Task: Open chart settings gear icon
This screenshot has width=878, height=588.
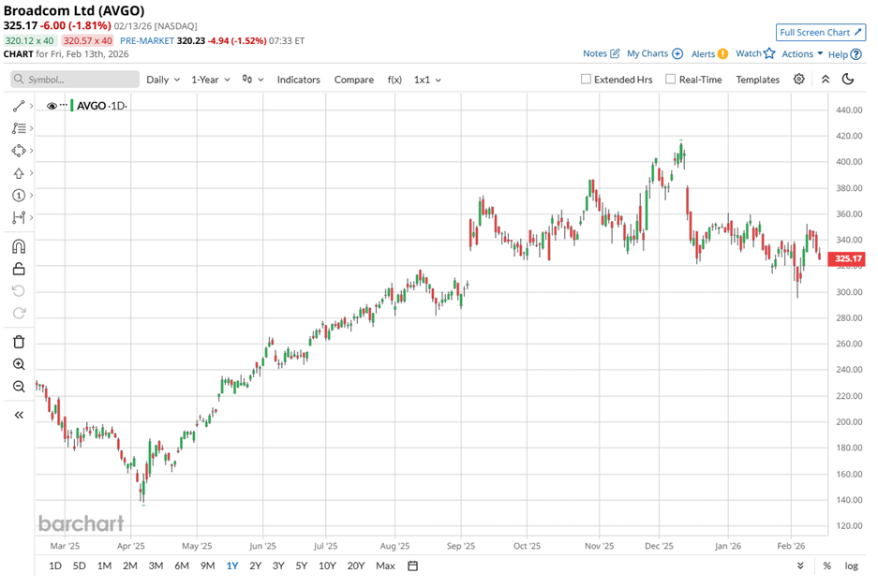Action: click(x=799, y=79)
